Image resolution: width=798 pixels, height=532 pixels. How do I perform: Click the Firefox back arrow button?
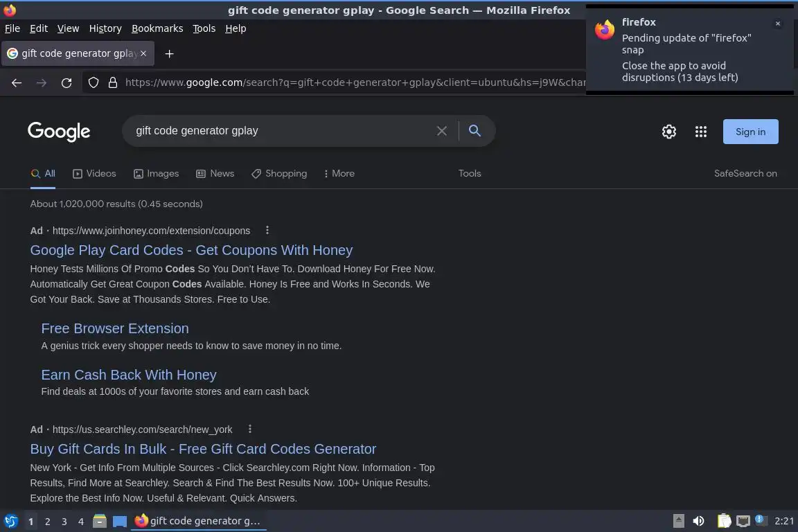17,83
